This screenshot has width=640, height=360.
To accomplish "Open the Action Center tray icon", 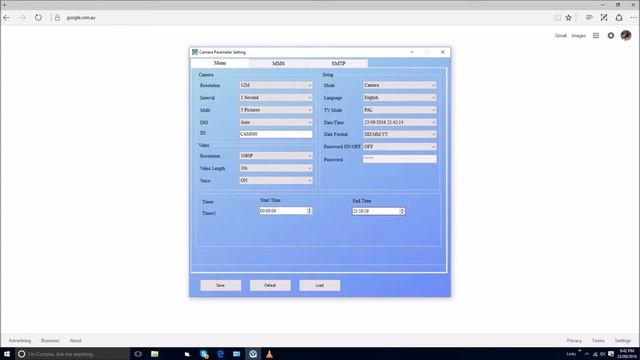I will [611, 354].
